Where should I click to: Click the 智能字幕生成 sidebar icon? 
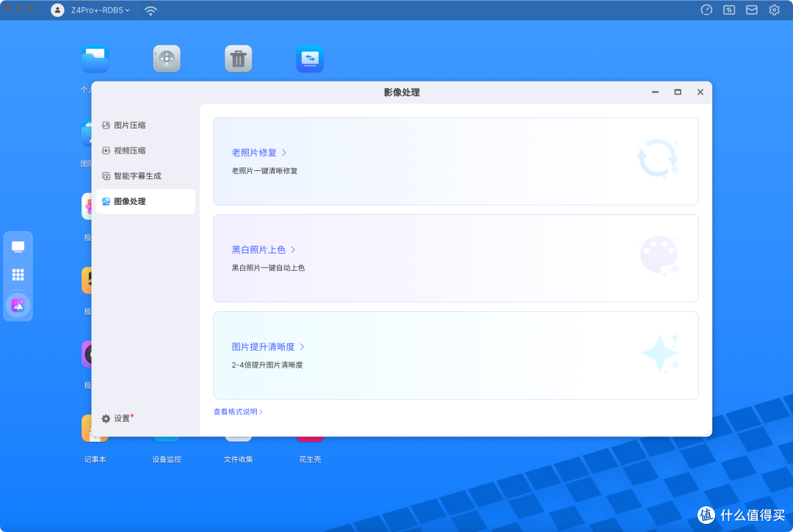click(x=106, y=176)
